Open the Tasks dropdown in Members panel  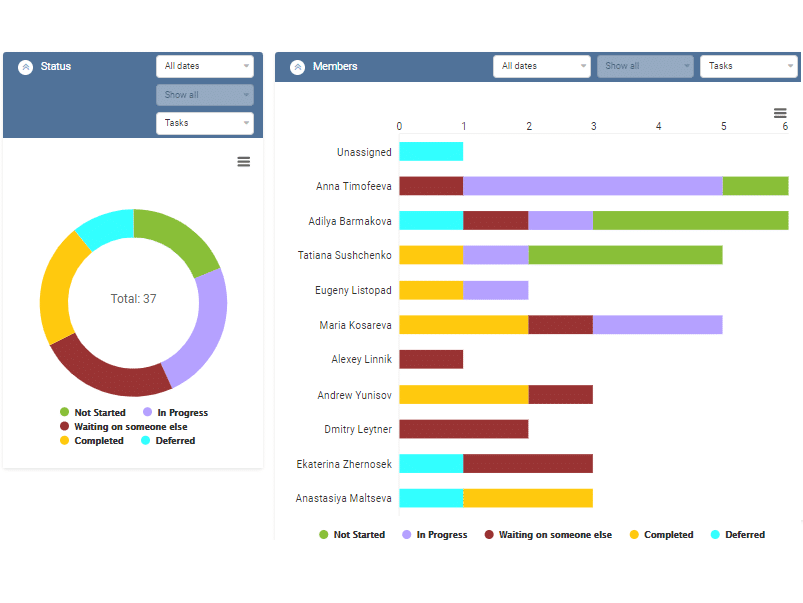(x=748, y=66)
